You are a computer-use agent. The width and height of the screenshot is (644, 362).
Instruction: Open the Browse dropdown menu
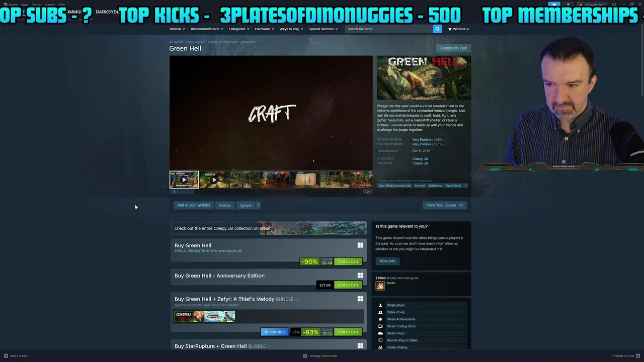(x=177, y=29)
